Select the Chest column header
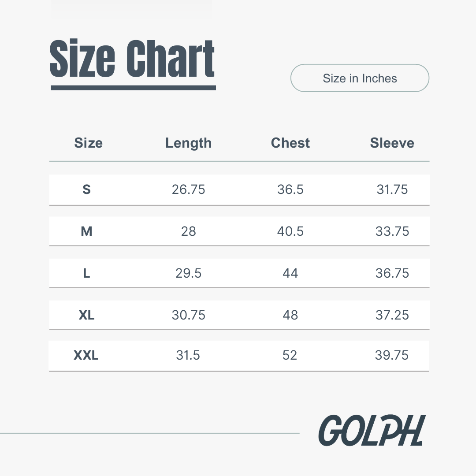The height and width of the screenshot is (476, 476). (x=290, y=143)
